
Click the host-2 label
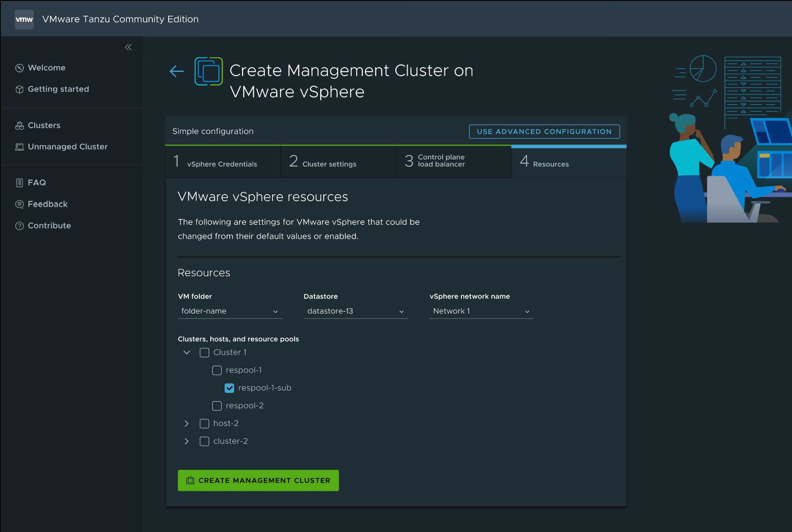coord(226,423)
